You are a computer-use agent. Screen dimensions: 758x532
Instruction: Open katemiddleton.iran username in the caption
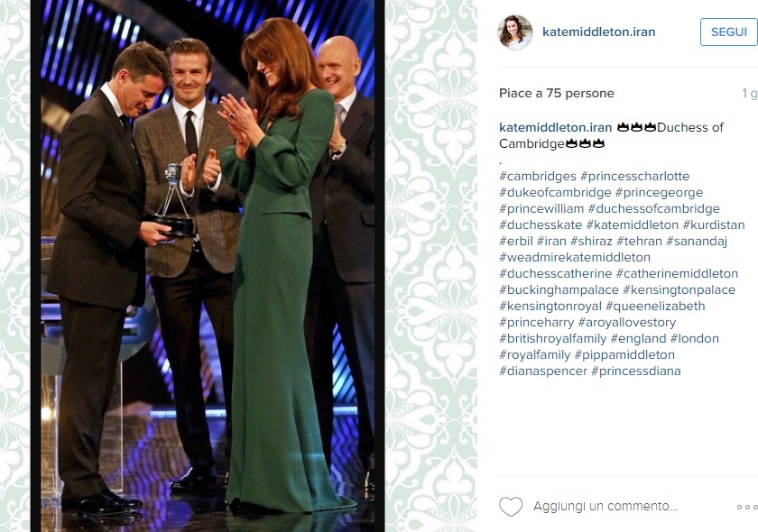(556, 127)
